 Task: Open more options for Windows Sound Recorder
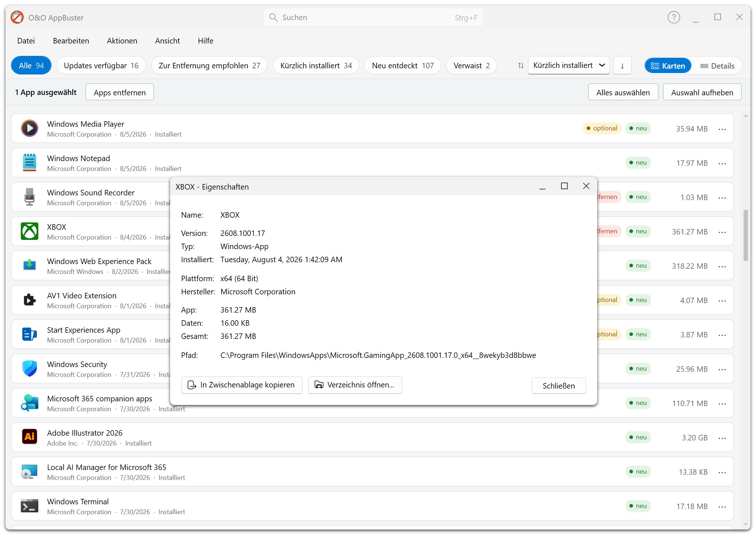coord(722,198)
